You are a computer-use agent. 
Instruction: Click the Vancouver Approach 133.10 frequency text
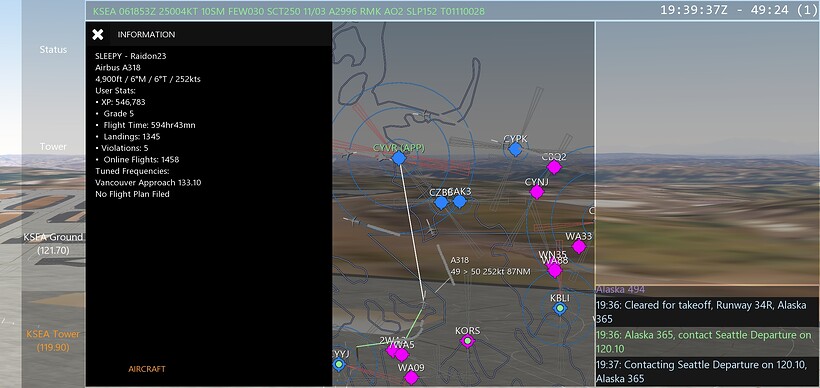pyautogui.click(x=148, y=182)
